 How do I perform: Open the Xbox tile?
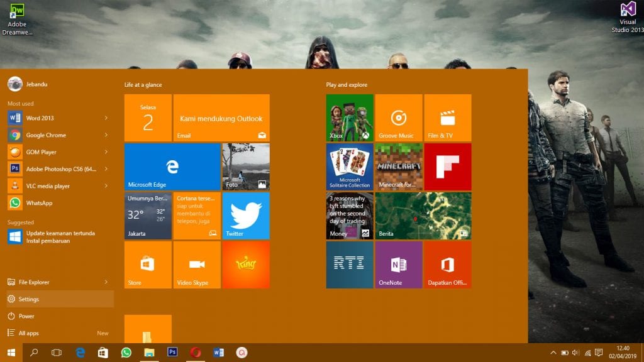tap(350, 118)
